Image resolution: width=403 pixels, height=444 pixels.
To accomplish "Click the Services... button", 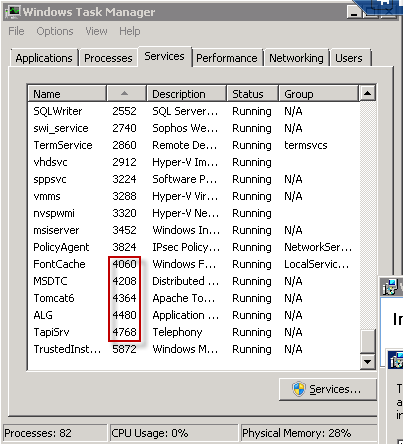I will pyautogui.click(x=328, y=389).
